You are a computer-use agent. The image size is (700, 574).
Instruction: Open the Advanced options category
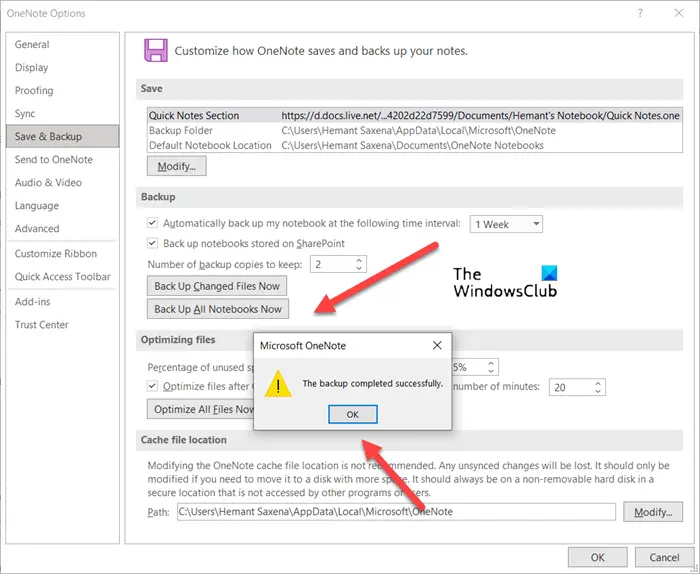62,229
